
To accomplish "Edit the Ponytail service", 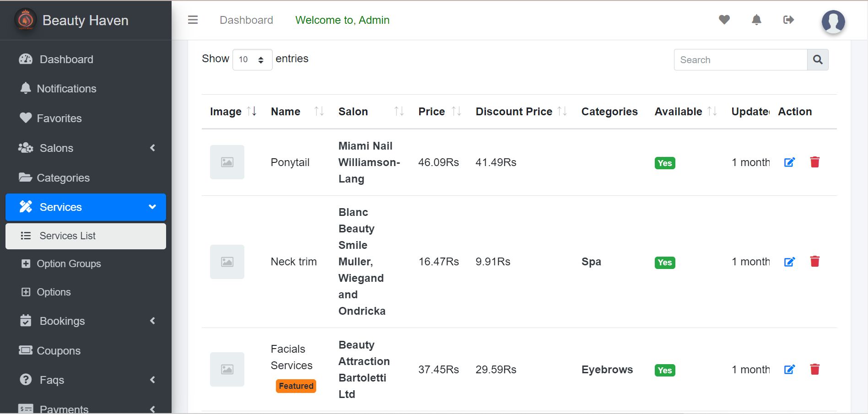I will 789,162.
